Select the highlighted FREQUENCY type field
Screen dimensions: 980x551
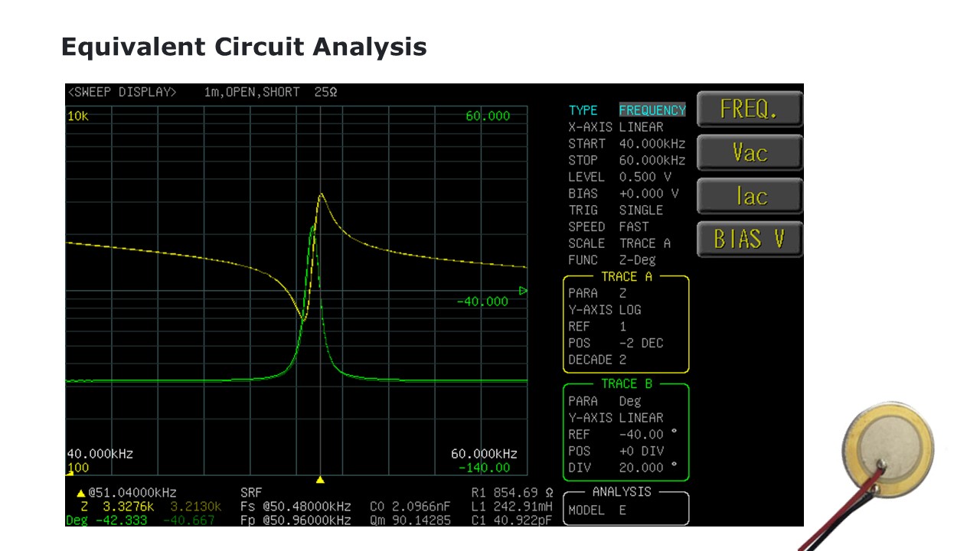coord(652,110)
